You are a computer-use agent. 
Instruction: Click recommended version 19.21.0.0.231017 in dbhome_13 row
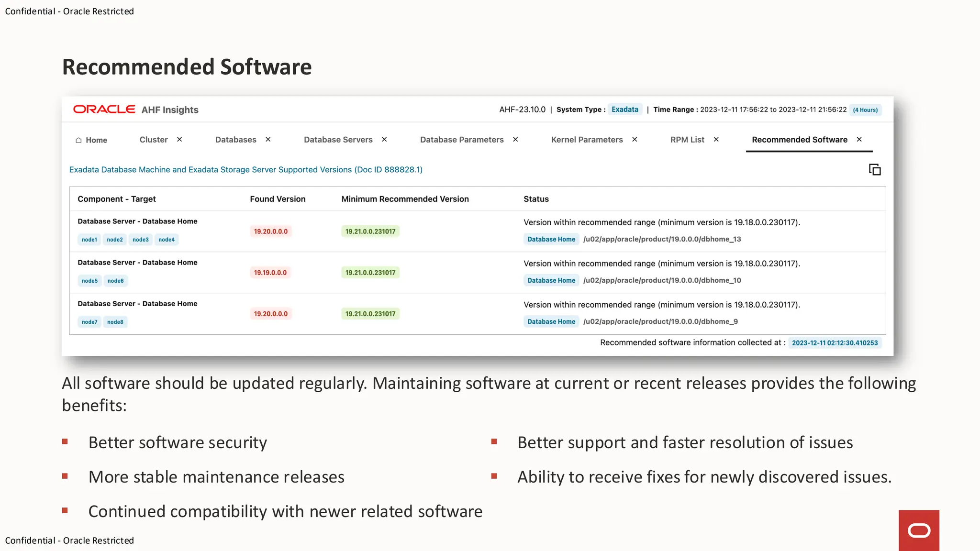370,231
